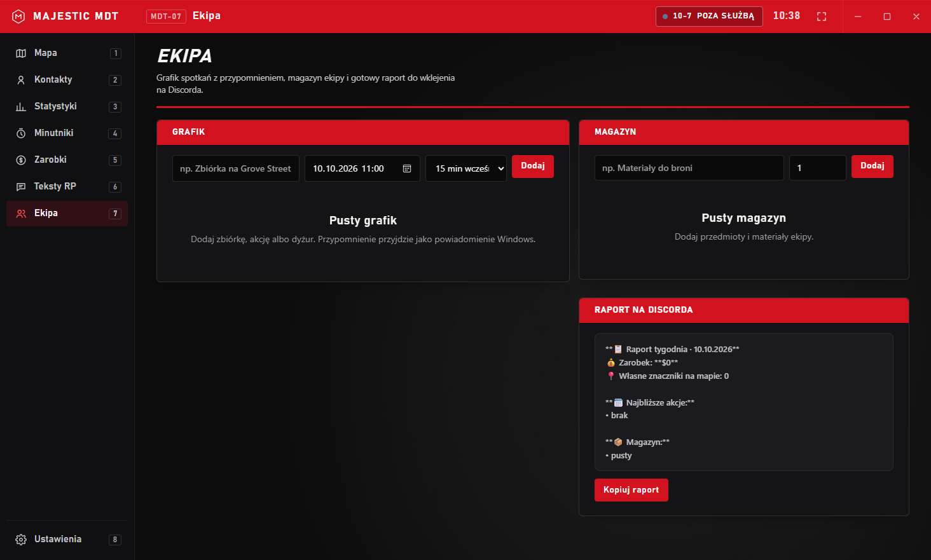Click the Teksty RP chat icon

point(21,187)
